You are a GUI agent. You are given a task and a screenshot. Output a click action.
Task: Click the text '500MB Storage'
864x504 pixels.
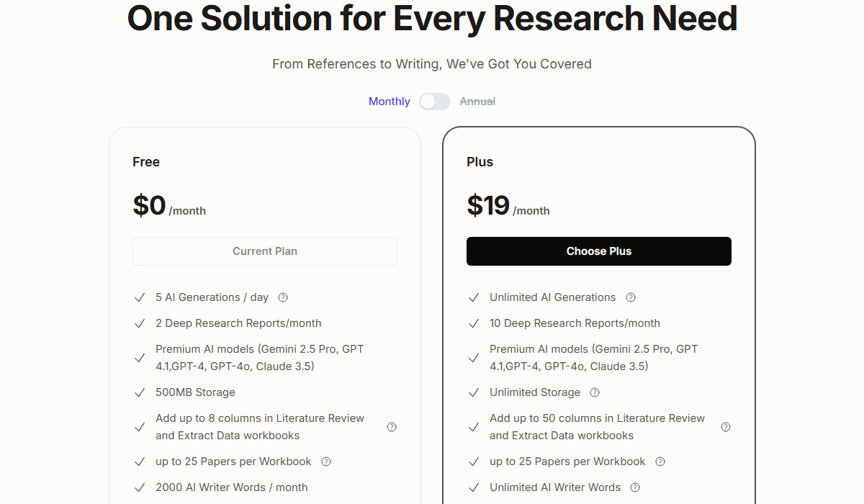[x=195, y=392]
